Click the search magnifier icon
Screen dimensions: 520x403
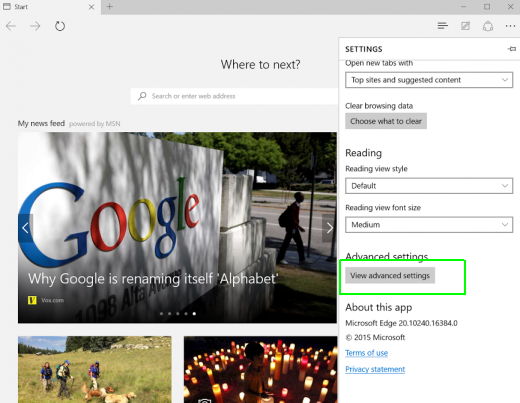pos(142,96)
